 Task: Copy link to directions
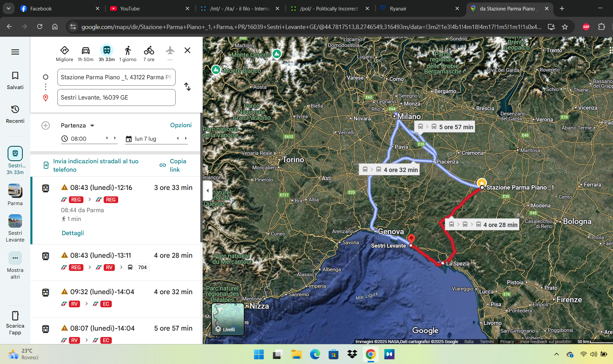point(174,165)
